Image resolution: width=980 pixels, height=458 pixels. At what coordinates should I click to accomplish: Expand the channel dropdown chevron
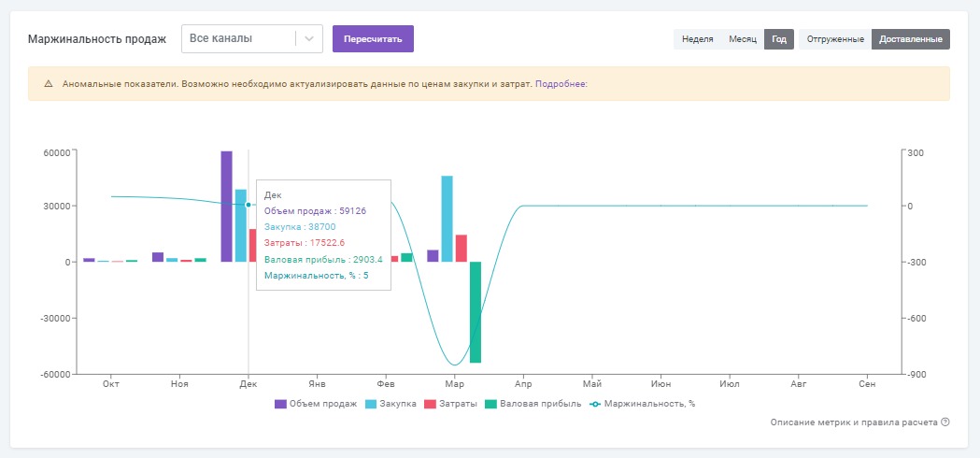pyautogui.click(x=309, y=38)
